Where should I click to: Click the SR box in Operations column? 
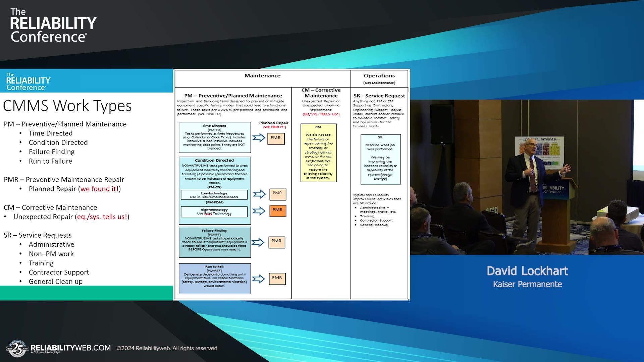point(380,159)
